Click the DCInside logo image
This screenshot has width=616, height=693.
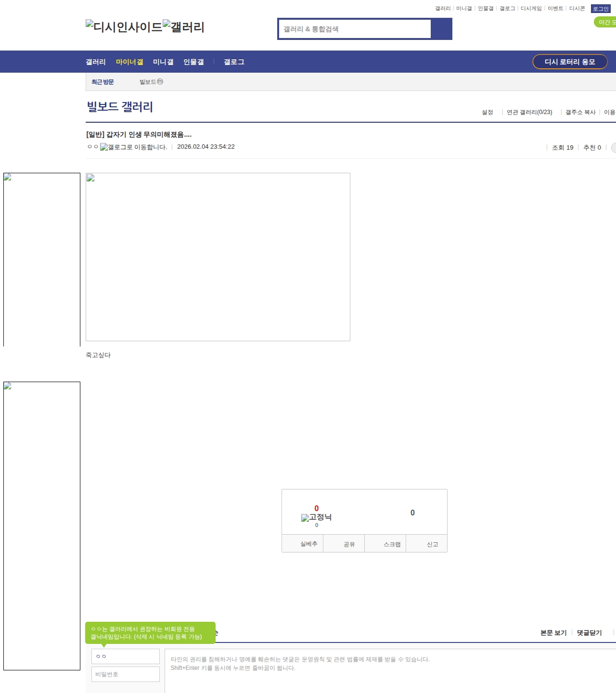(124, 27)
